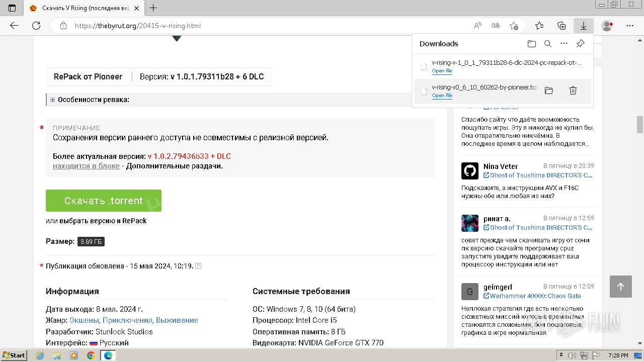Click the Системные требования heading

pos(301,292)
